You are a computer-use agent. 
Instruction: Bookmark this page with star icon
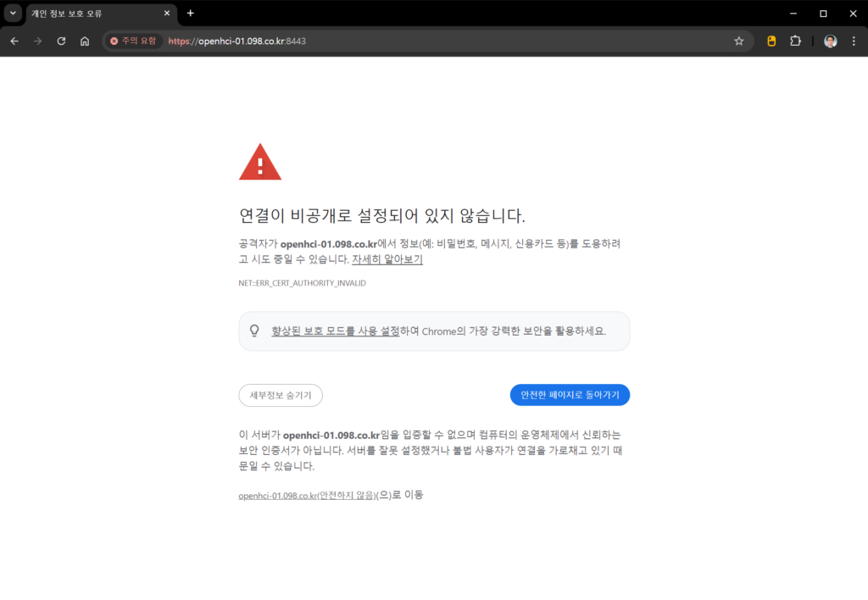tap(738, 41)
